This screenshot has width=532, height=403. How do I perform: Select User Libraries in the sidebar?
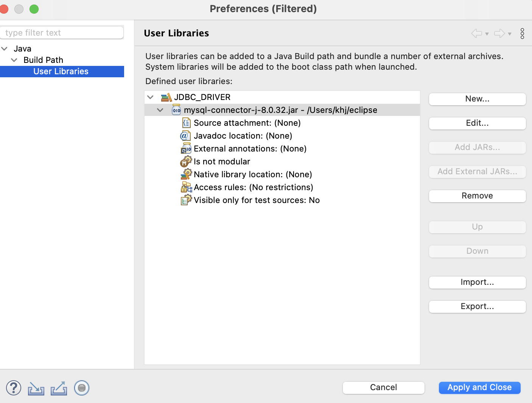tap(61, 72)
